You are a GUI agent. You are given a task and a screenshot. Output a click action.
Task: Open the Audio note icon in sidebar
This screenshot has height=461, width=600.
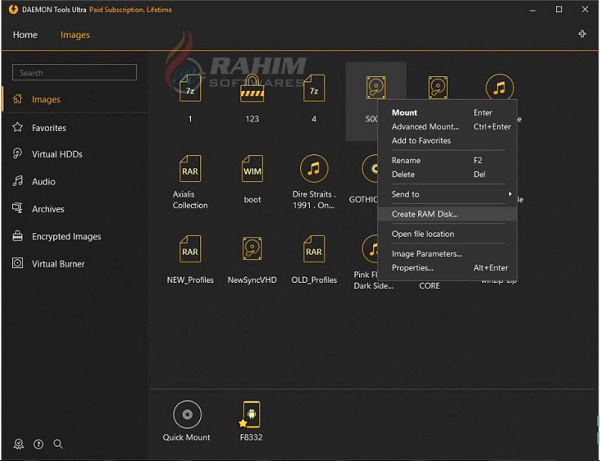click(x=18, y=181)
